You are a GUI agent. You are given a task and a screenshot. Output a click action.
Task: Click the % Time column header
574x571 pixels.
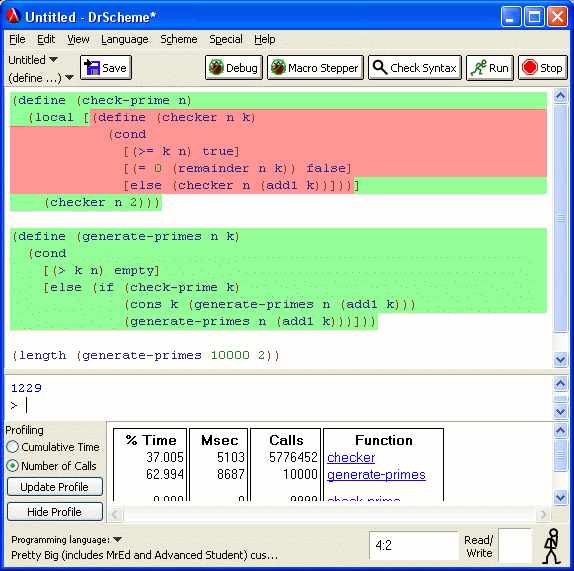(x=151, y=440)
